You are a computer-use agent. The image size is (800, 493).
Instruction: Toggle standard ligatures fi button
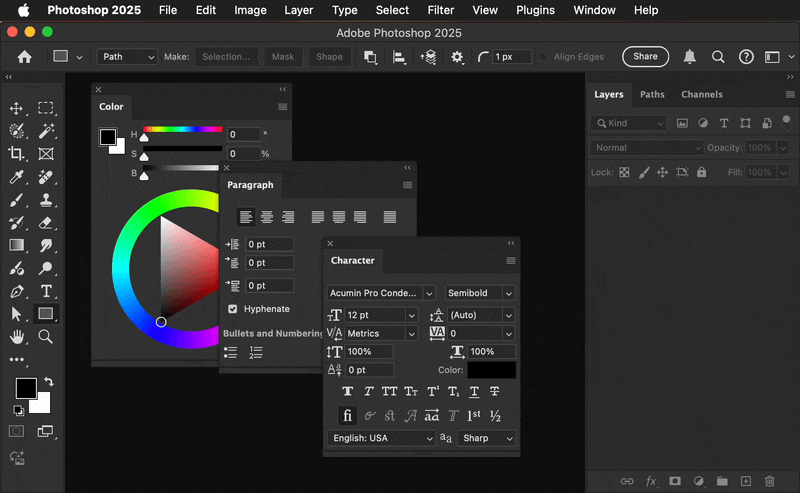point(347,415)
